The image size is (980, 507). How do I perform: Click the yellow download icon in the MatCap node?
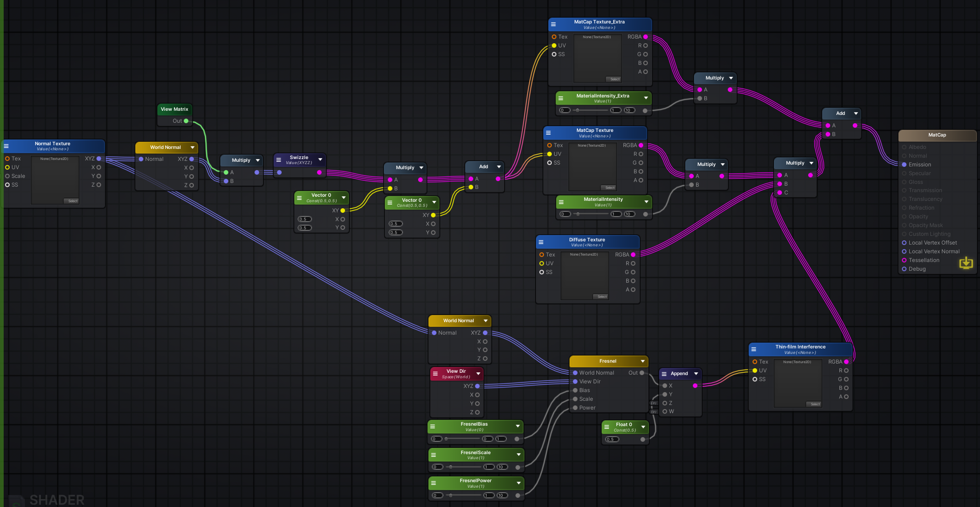point(966,262)
